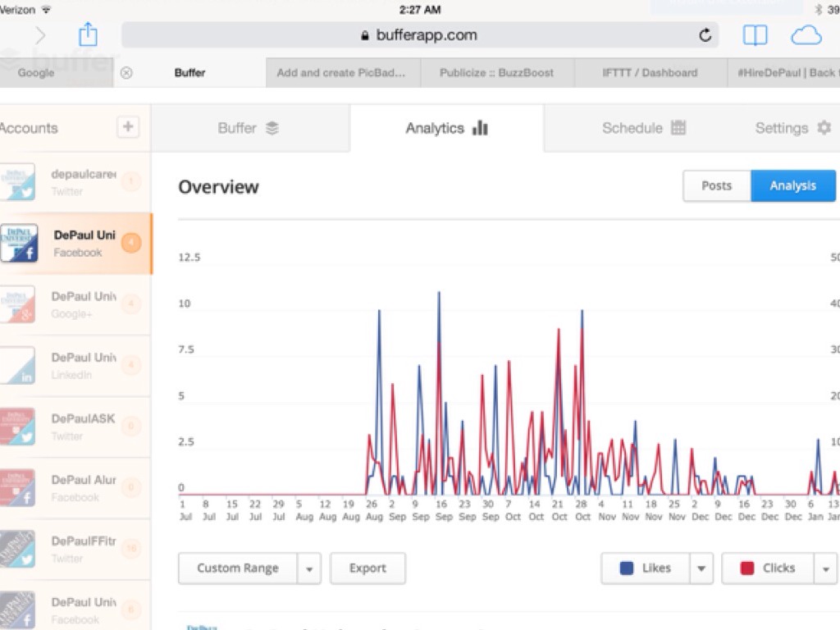
Task: Add a new account with plus icon
Action: pos(128,127)
